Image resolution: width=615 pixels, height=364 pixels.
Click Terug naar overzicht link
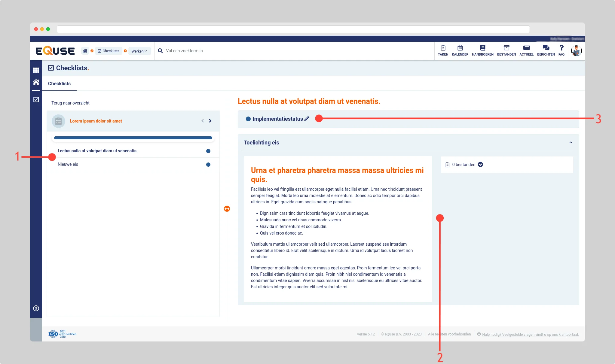[x=70, y=103]
